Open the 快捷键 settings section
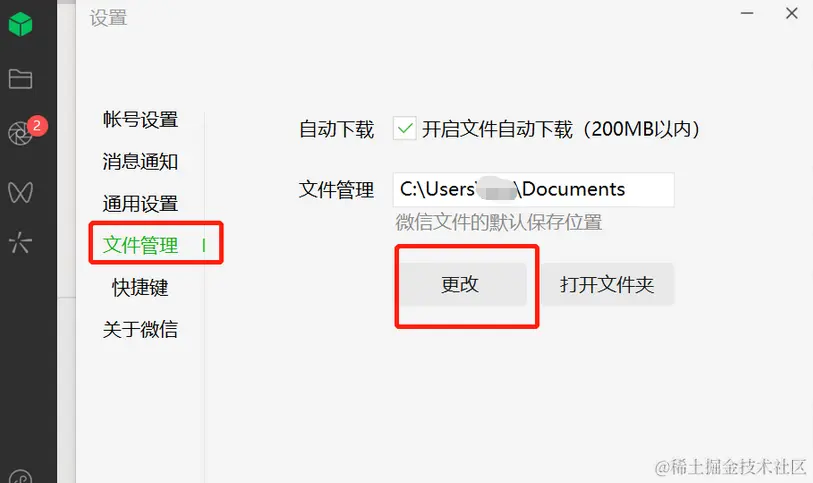Viewport: 813px width, 483px height. pyautogui.click(x=140, y=287)
